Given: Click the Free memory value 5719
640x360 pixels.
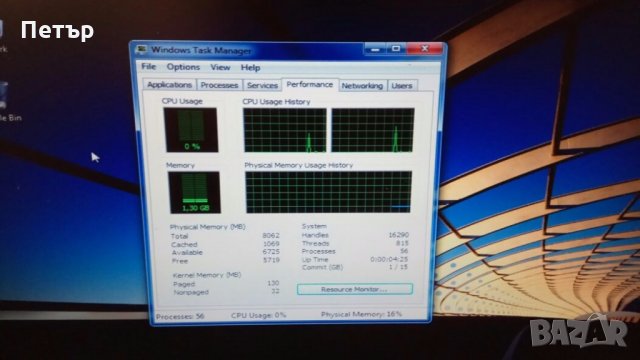Looking at the screenshot, I should coord(271,260).
